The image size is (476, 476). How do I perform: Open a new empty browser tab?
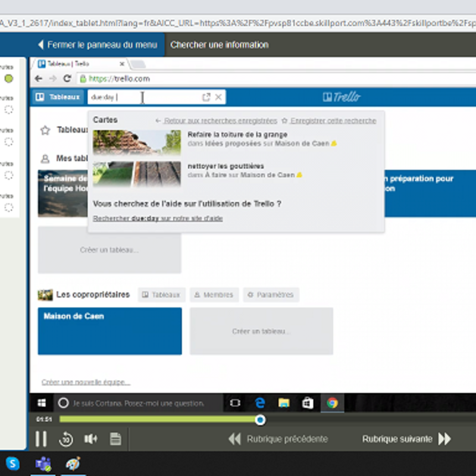pos(139,64)
